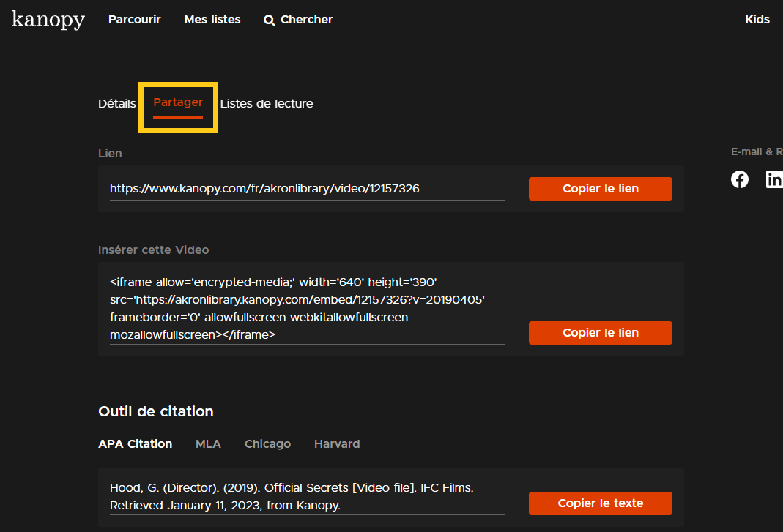Select the Partager tab
This screenshot has width=783, height=532.
click(x=178, y=102)
